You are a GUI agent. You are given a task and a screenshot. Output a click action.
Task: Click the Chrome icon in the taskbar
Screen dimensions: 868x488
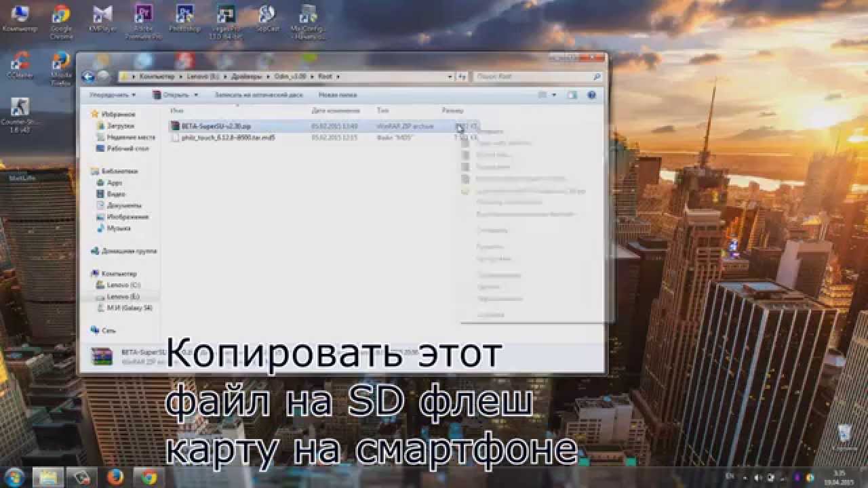(149, 477)
